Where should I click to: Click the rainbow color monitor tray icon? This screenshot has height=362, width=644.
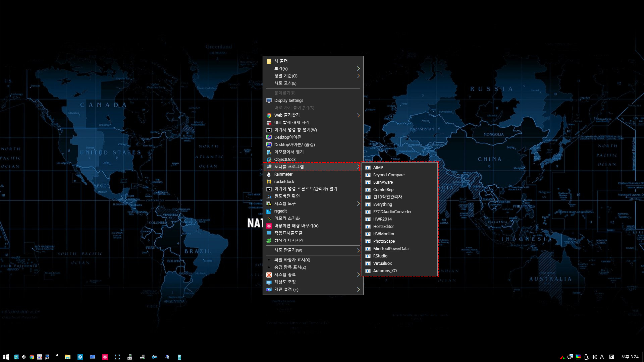tap(578, 357)
